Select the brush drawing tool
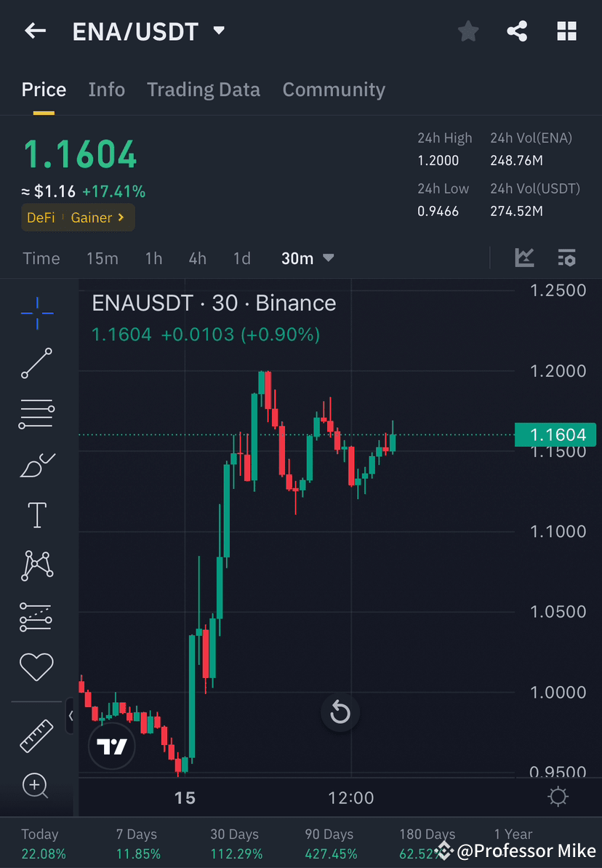This screenshot has height=868, width=602. coord(37,465)
